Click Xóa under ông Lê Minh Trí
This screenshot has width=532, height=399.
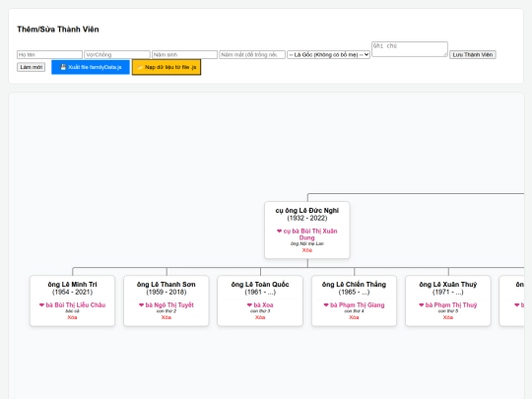point(72,317)
